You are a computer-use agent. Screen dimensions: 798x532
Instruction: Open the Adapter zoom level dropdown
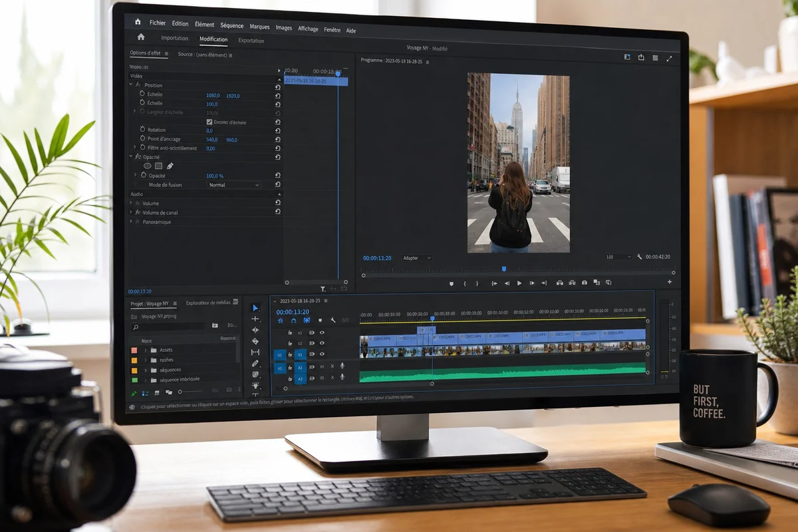click(x=416, y=258)
